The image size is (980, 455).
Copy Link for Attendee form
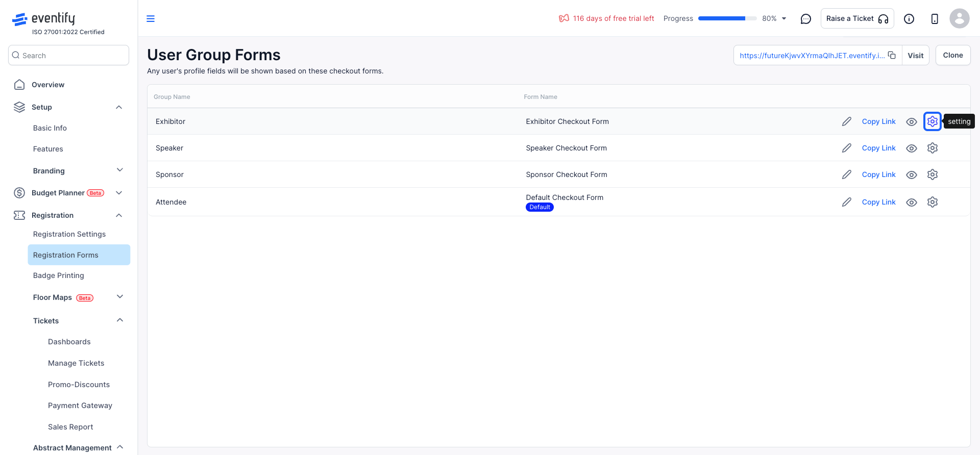[879, 202]
